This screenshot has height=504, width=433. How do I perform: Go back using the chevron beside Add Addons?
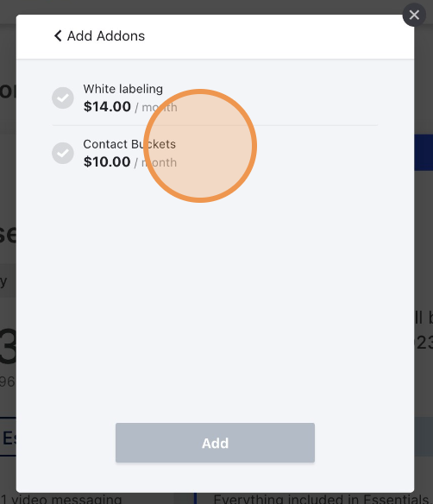pos(58,35)
